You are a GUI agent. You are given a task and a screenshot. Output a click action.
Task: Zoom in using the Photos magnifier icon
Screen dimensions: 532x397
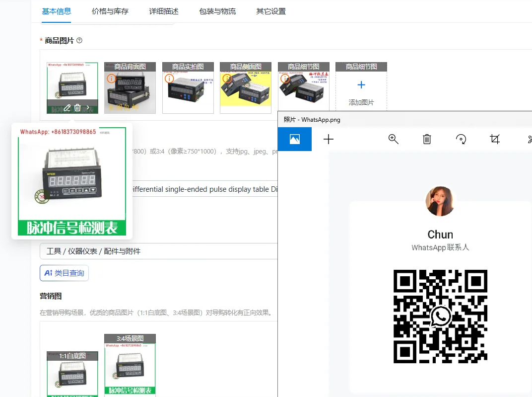pos(393,139)
